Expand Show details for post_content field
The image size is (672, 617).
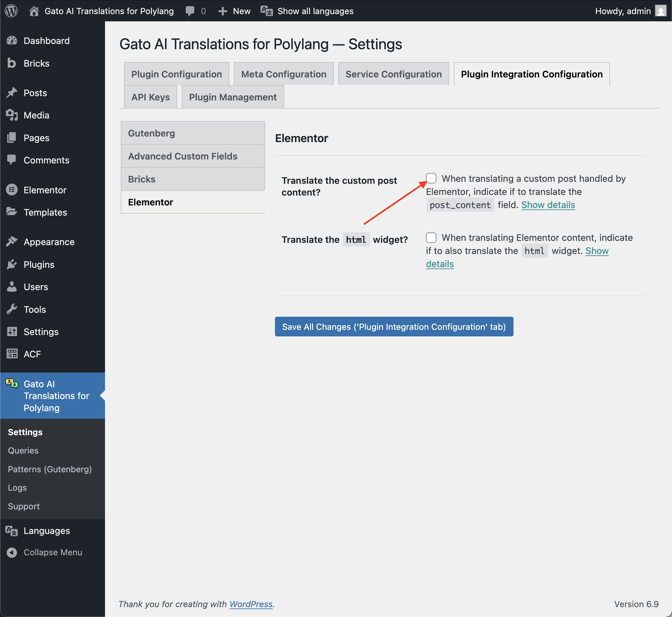coord(548,205)
